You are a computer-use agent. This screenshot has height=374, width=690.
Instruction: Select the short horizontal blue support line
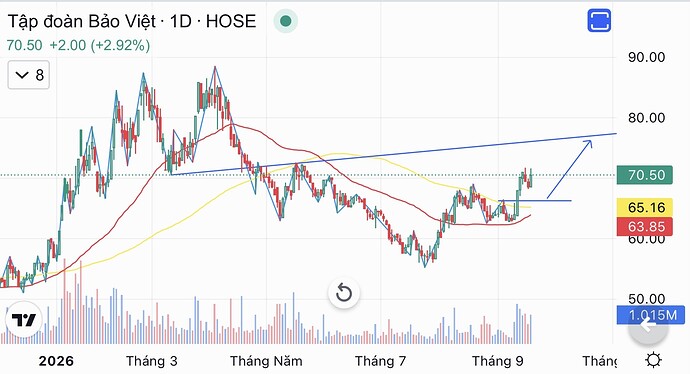(x=535, y=201)
